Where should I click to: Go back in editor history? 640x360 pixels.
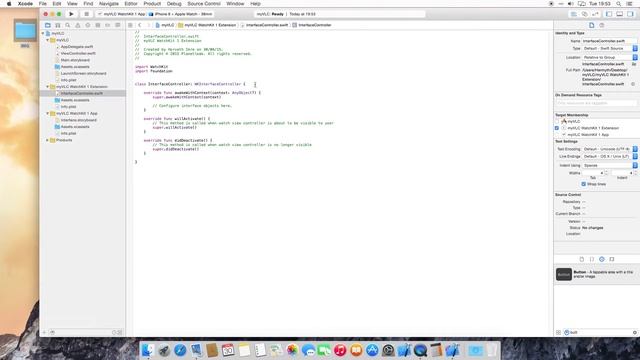[x=140, y=25]
